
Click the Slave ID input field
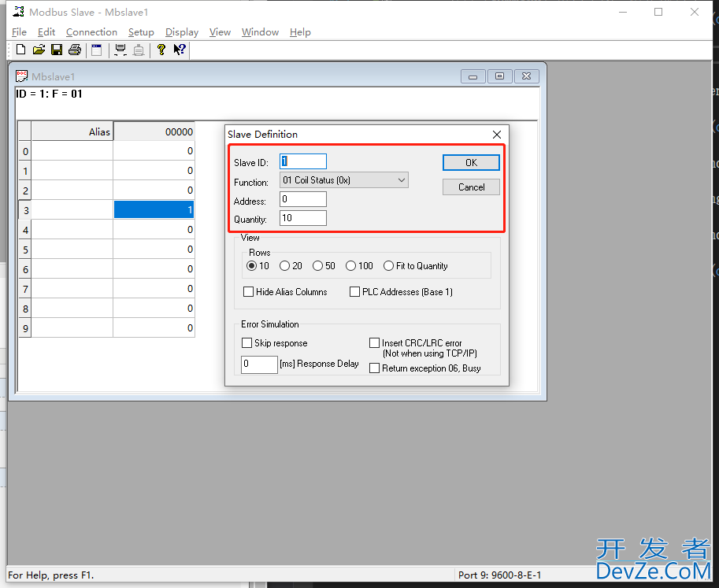[303, 161]
